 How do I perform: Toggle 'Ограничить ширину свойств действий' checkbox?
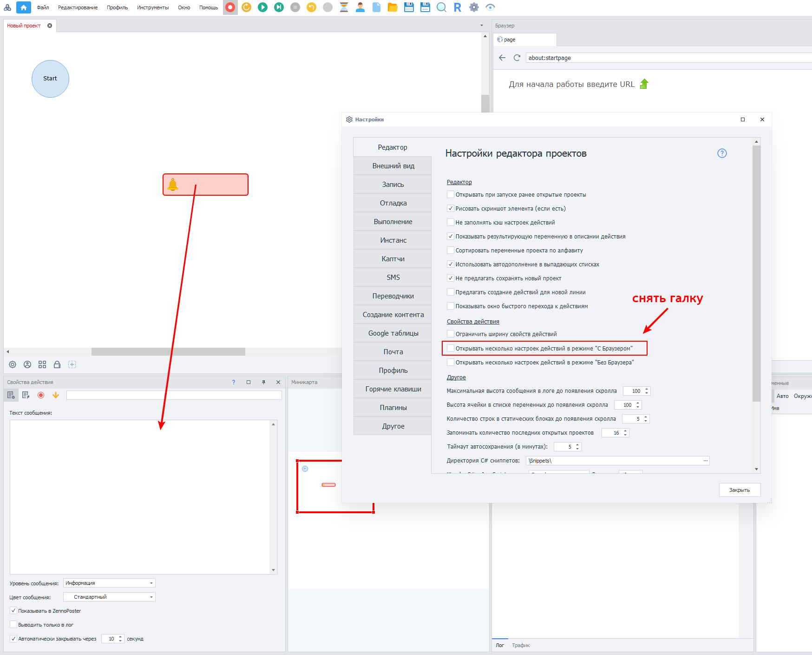tap(450, 334)
